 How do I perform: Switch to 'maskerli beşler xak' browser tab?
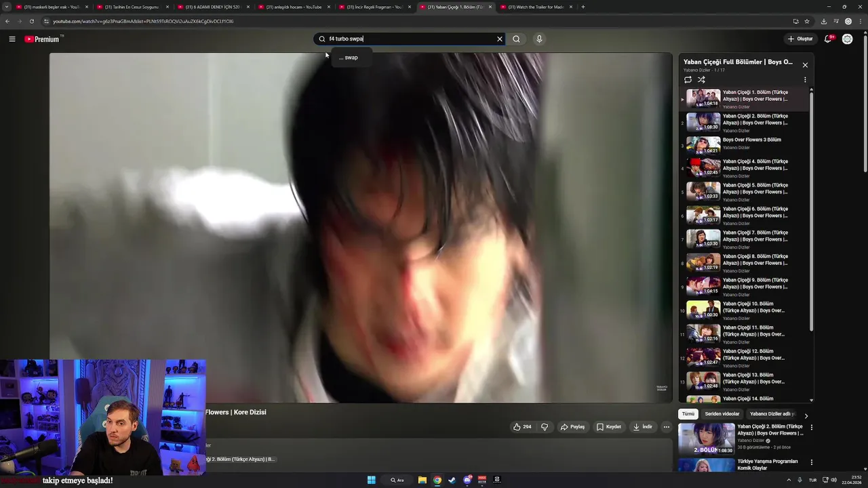pyautogui.click(x=53, y=7)
